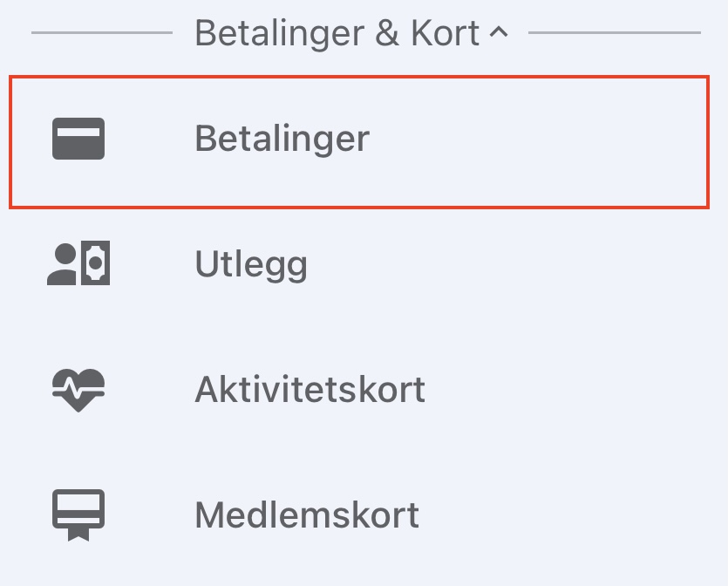Click the credit card icon beside Betalinger
Screen dimensions: 728x586
coord(78,140)
